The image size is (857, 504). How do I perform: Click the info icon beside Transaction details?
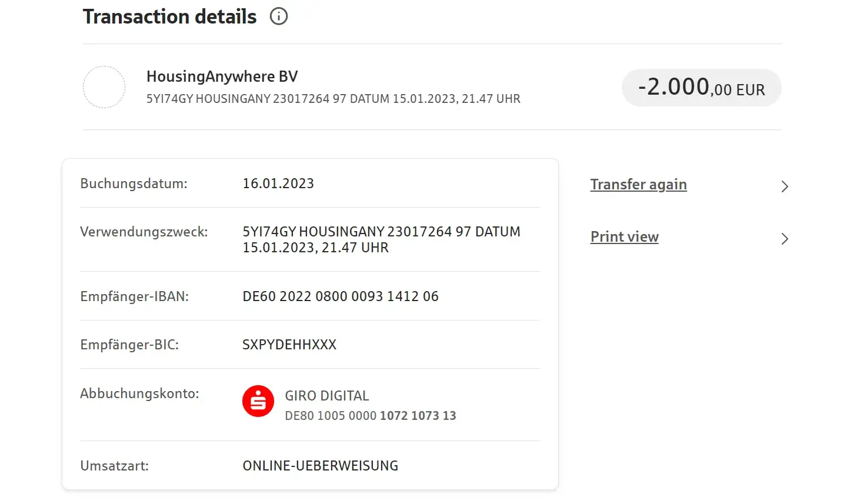tap(279, 16)
